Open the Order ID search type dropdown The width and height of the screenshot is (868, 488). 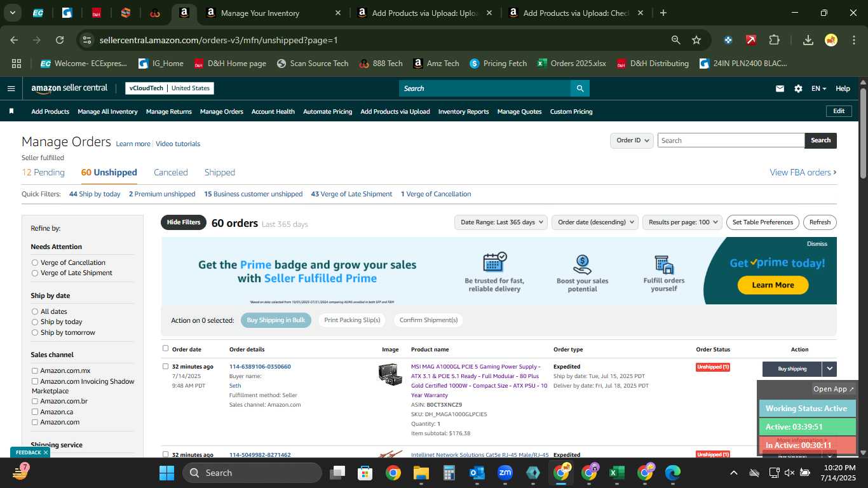click(x=632, y=140)
